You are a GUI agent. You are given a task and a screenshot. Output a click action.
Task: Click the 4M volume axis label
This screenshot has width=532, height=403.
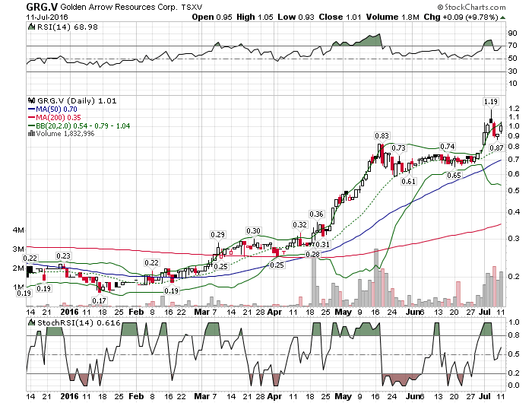point(18,230)
